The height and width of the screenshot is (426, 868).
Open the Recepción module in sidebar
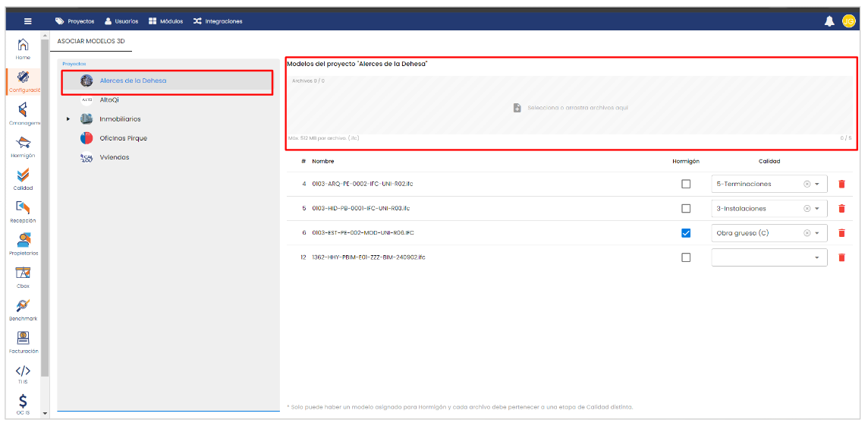23,209
